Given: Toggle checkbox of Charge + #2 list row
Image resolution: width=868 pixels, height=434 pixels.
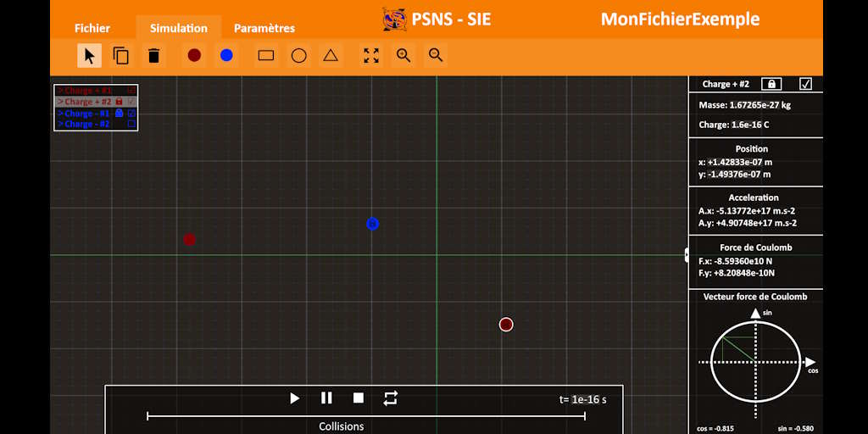Looking at the screenshot, I should click(131, 102).
